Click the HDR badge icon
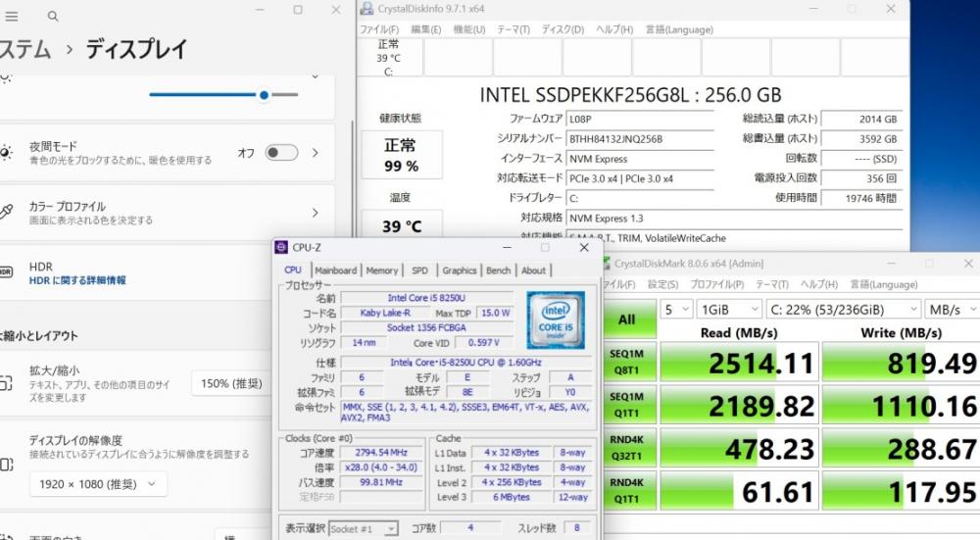This screenshot has width=980, height=540. (x=6, y=272)
